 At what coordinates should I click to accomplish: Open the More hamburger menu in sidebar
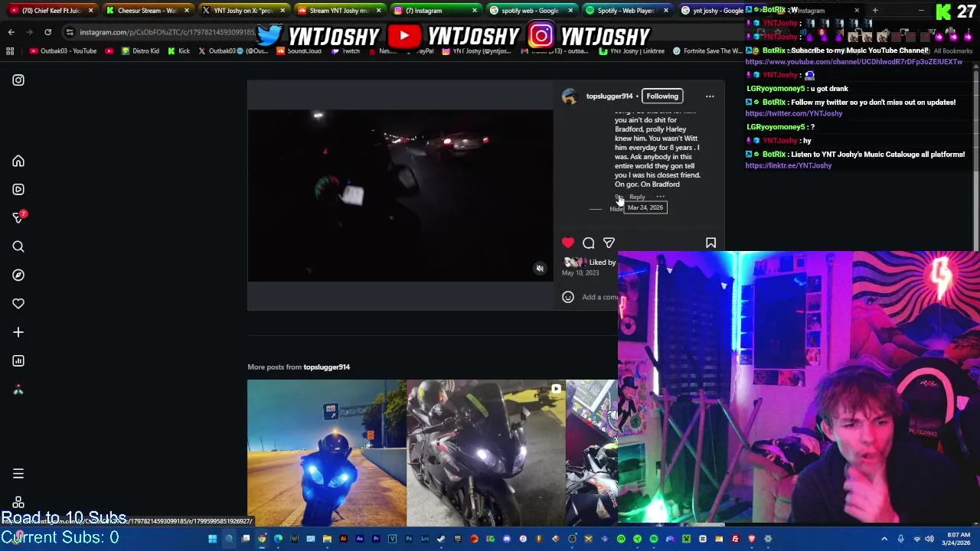point(18,474)
